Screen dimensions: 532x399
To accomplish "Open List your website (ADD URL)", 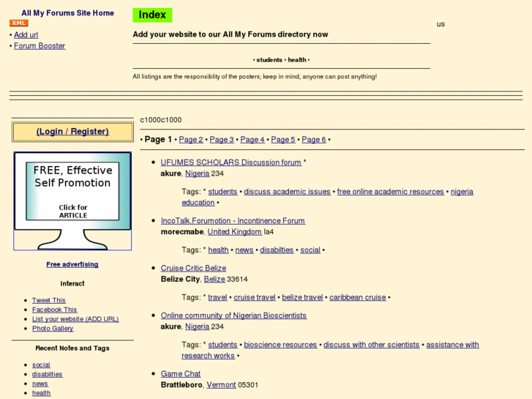I will click(75, 319).
